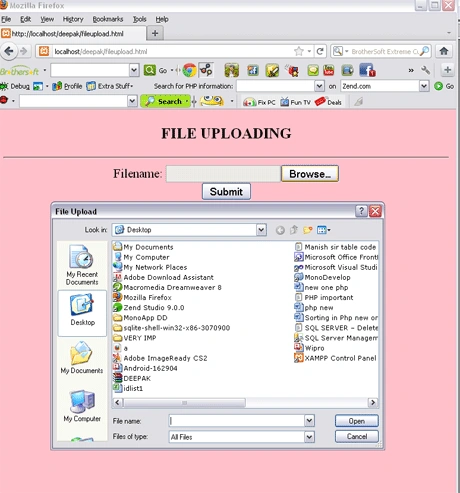Open the Bookmarks menu
460x493 pixels.
[x=108, y=19]
